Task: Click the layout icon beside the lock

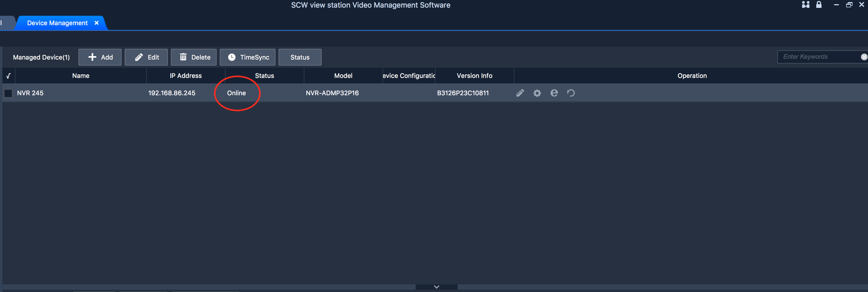Action: (x=806, y=5)
